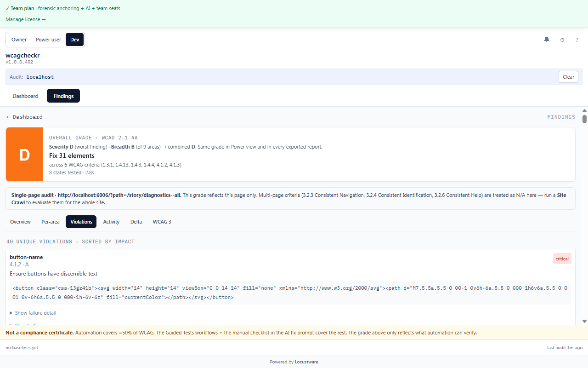Image resolution: width=588 pixels, height=368 pixels.
Task: Click the Fix 31 elements heading
Action: tap(72, 155)
